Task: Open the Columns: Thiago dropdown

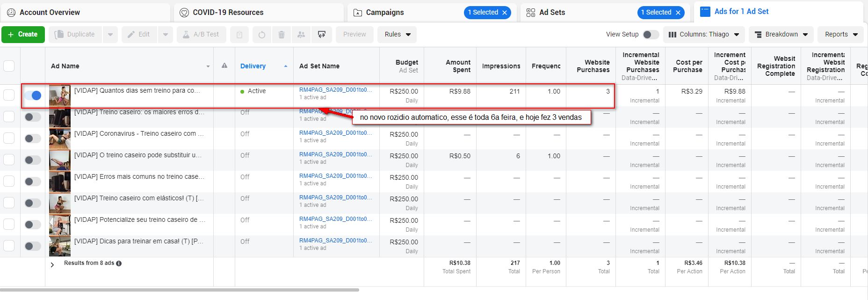Action: tap(704, 35)
